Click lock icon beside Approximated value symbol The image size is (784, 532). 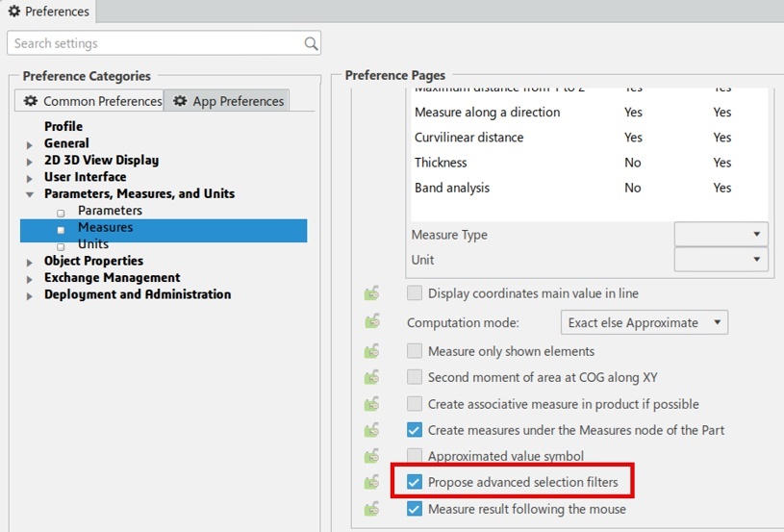pos(371,456)
